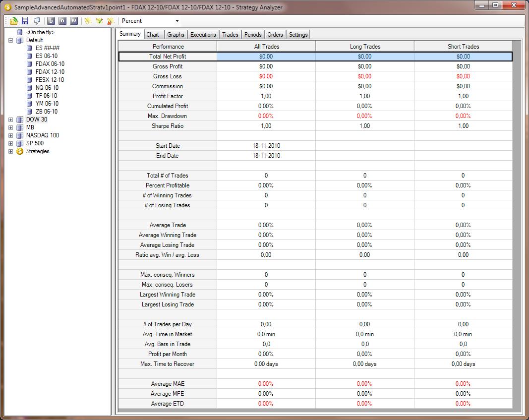Open the Executions tab
The width and height of the screenshot is (529, 420).
click(203, 34)
